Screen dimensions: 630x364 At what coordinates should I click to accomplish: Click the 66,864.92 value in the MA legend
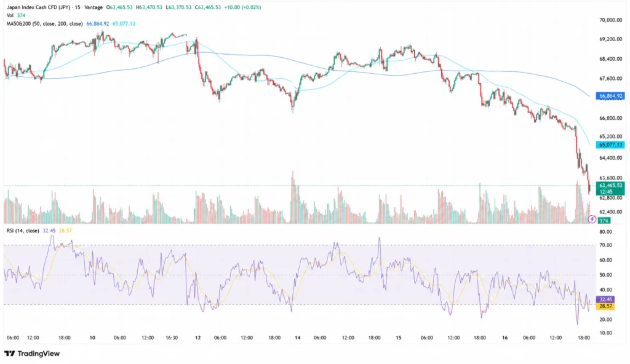98,24
